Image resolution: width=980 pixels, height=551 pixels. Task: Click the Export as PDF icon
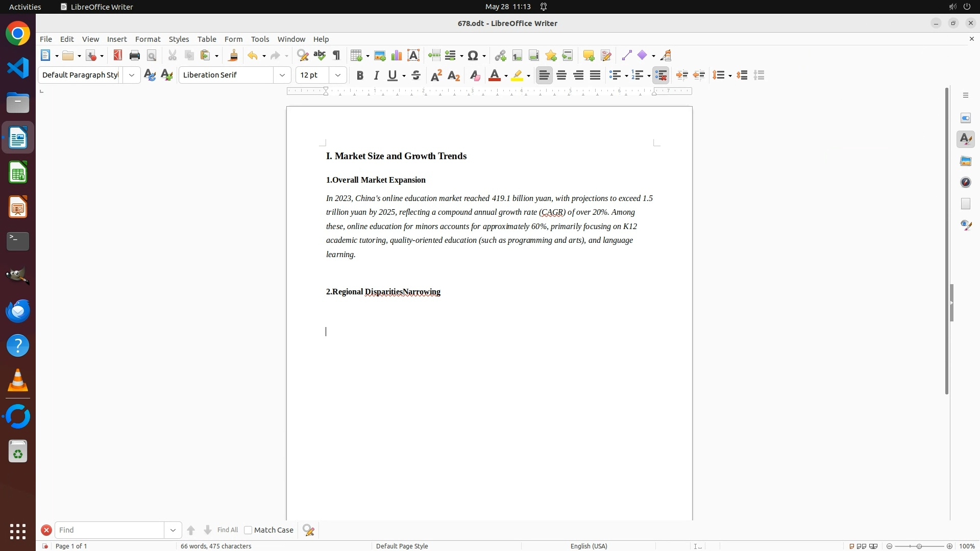click(x=118, y=56)
